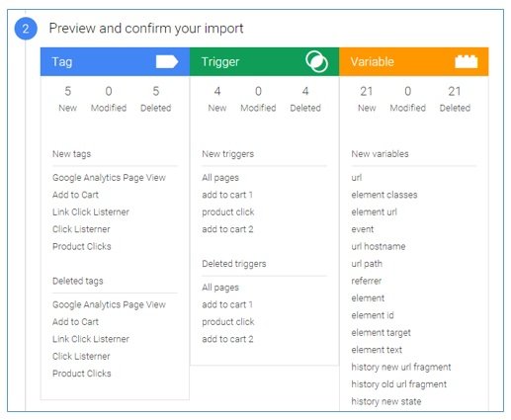Image resolution: width=511 pixels, height=420 pixels.
Task: Click the white tag icon in Tag header
Action: [167, 61]
